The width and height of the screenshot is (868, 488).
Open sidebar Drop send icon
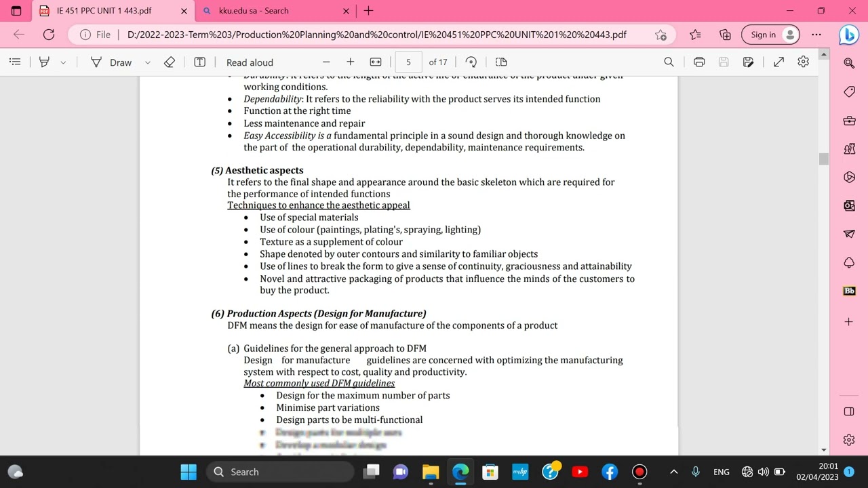pos(849,234)
